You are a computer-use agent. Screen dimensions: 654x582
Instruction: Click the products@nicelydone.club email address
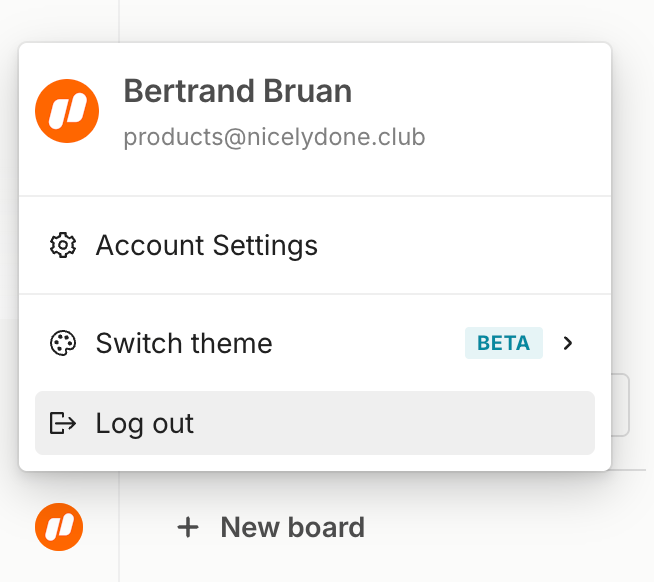click(274, 137)
